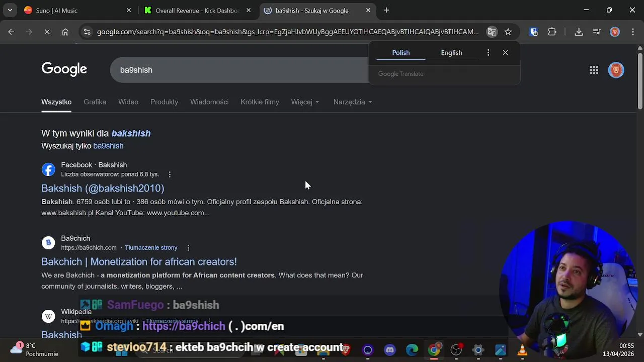Switch to the Grafika results tab
The height and width of the screenshot is (362, 644).
coord(95,102)
